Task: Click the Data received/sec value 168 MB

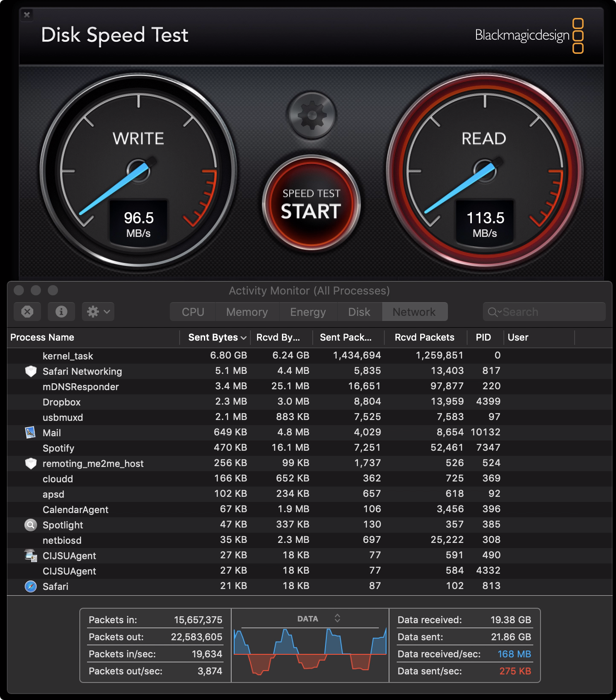Action: pos(514,654)
